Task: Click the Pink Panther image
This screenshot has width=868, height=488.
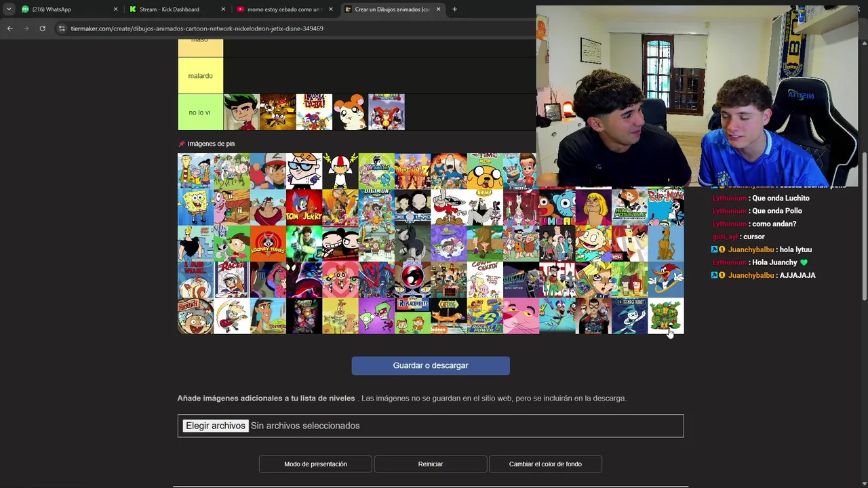Action: tap(521, 316)
